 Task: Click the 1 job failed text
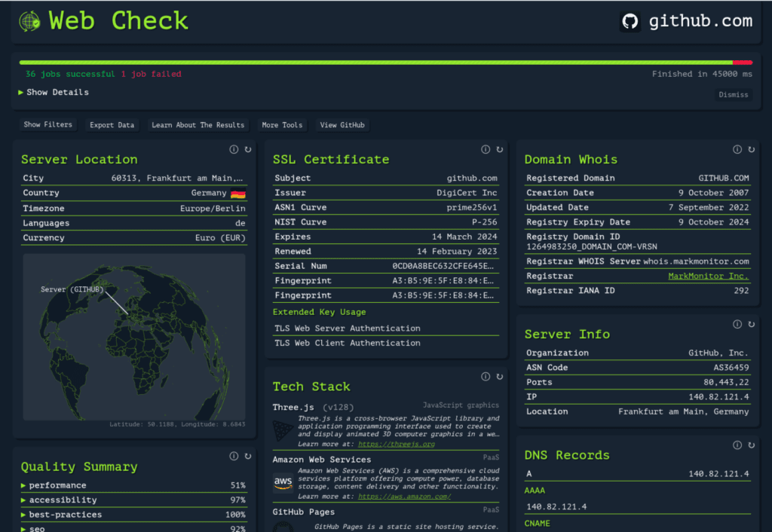[151, 74]
